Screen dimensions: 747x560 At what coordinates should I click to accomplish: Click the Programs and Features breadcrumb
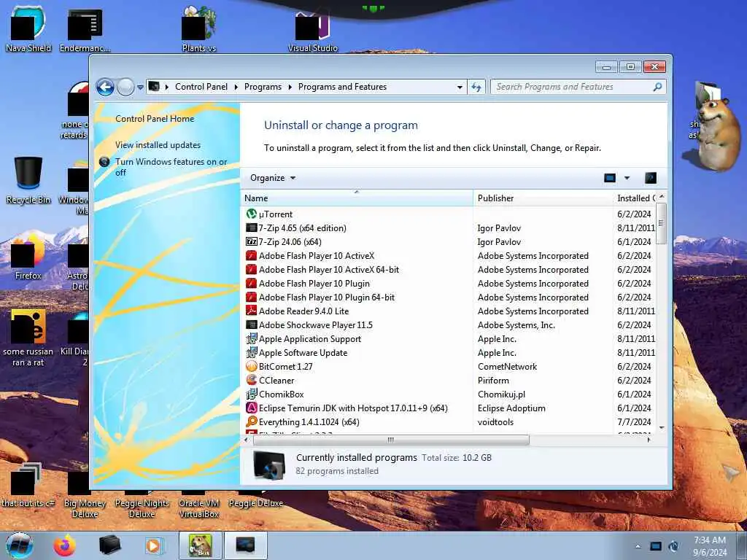click(x=342, y=87)
